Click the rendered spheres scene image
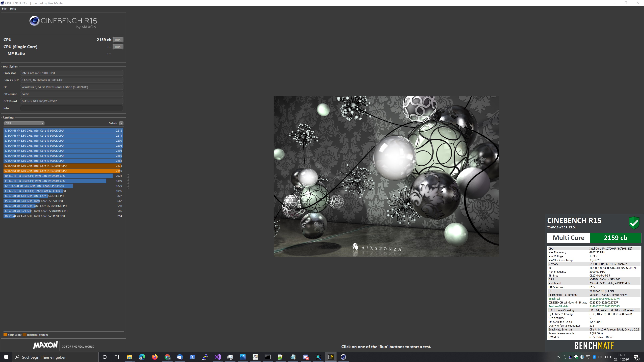The height and width of the screenshot is (362, 644). (386, 176)
